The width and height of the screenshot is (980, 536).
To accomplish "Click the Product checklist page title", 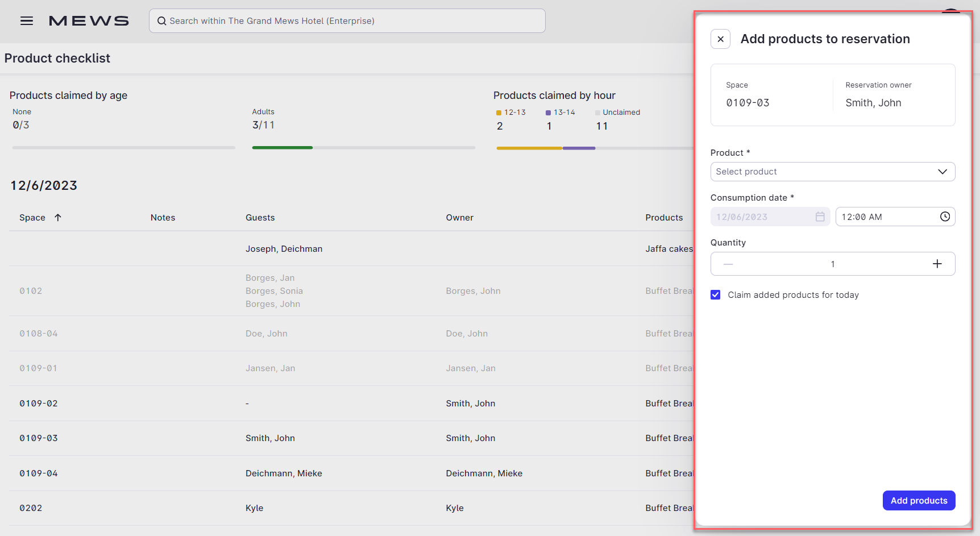I will (57, 58).
